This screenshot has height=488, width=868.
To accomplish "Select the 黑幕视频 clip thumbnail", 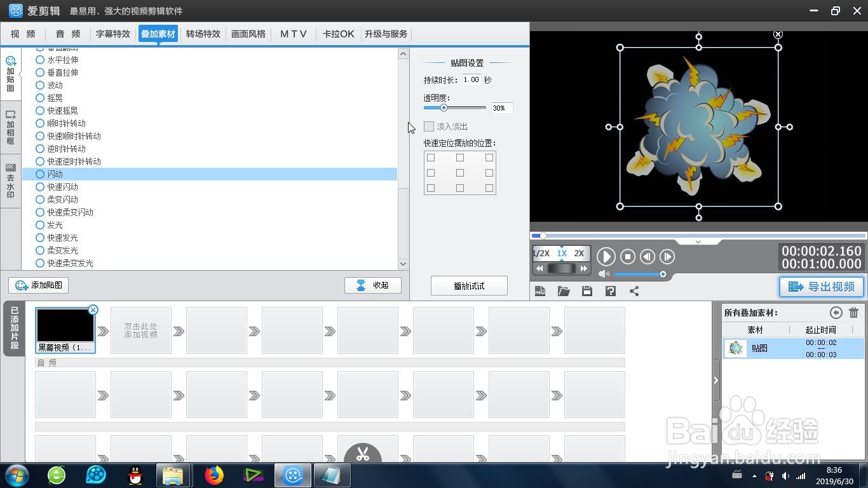I will pyautogui.click(x=65, y=330).
